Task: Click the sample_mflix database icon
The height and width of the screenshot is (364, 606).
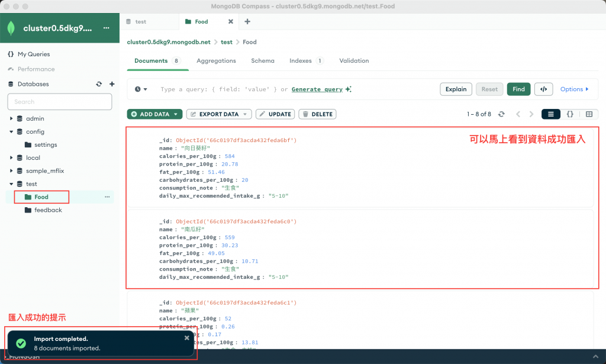Action: (20, 171)
